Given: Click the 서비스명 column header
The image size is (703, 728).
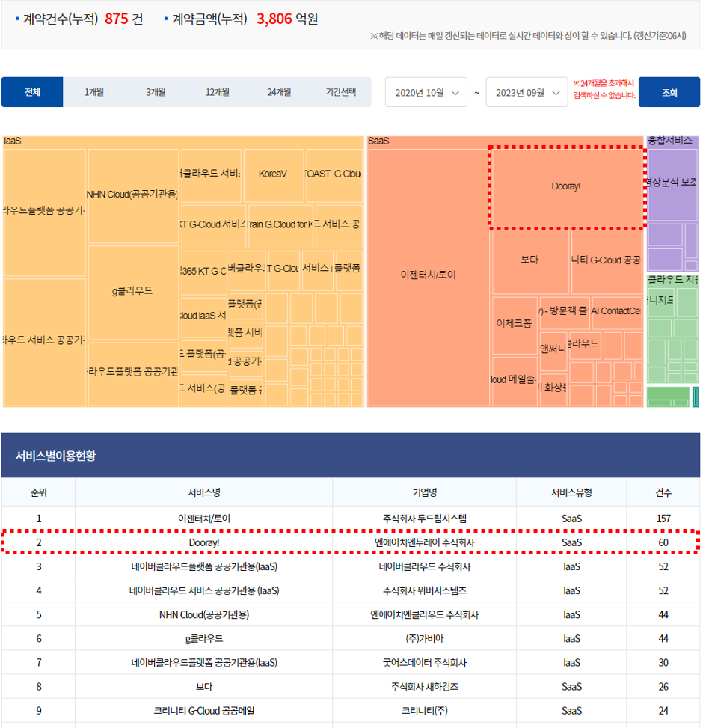Looking at the screenshot, I should pos(204,492).
